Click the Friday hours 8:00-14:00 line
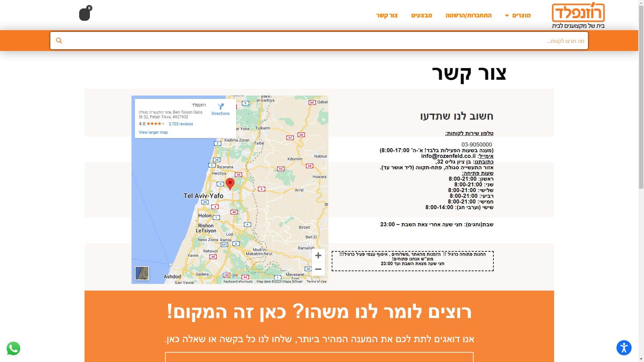The image size is (644, 362). 459,207
